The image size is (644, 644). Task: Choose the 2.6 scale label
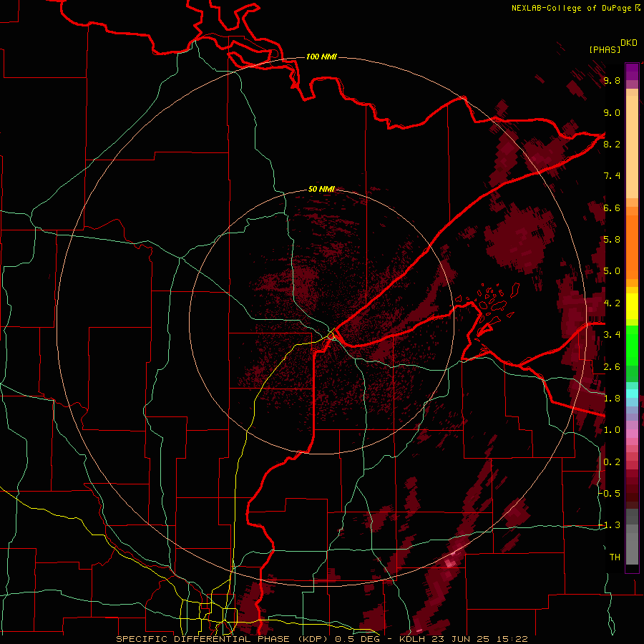point(612,367)
